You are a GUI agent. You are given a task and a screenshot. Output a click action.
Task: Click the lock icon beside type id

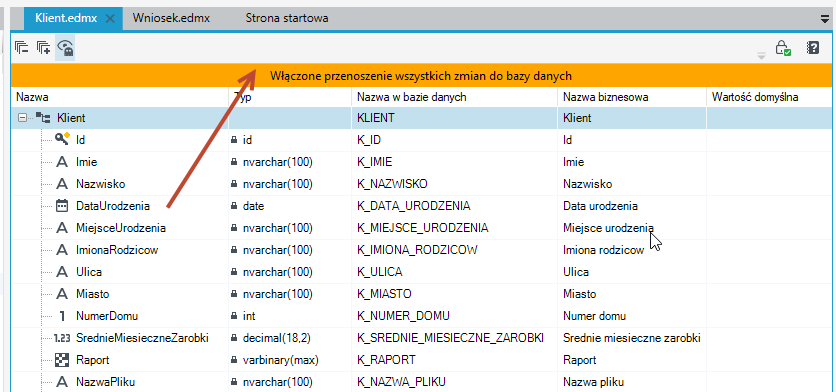tap(234, 140)
